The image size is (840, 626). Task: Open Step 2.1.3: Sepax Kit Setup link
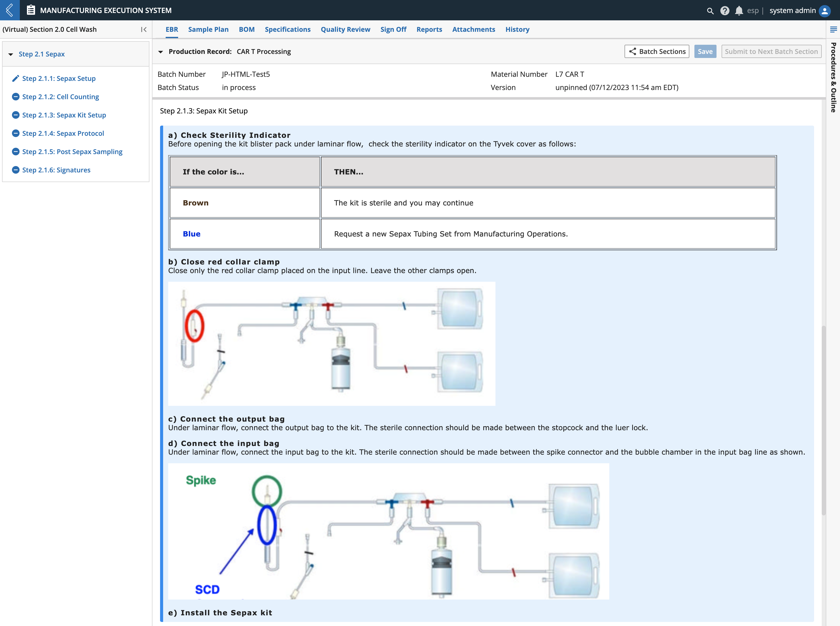[x=64, y=115]
